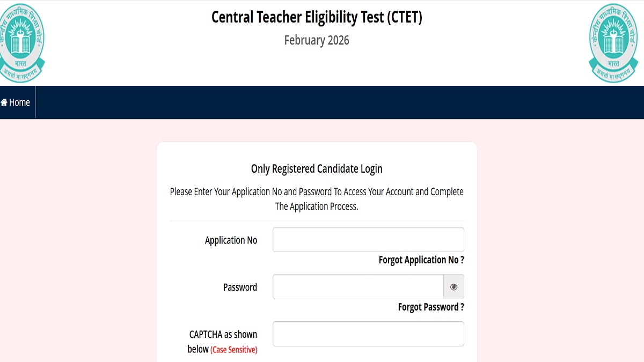644x362 pixels.
Task: Show password using the eye icon
Action: pos(453,287)
